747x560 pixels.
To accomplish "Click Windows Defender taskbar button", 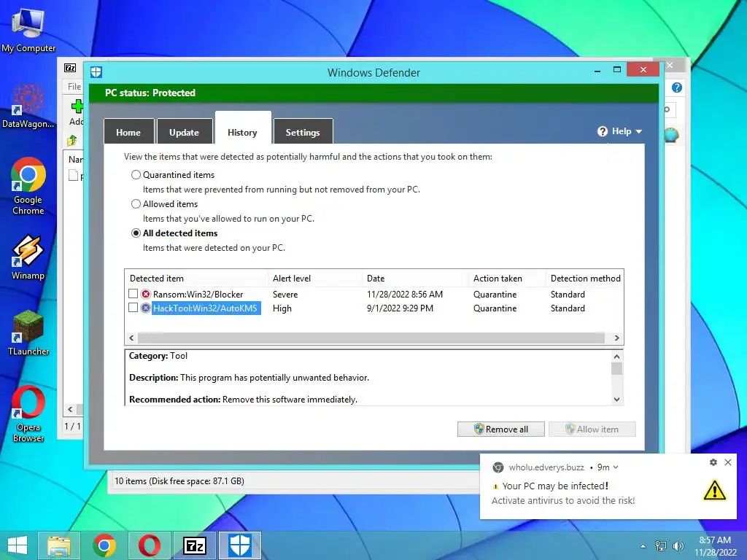I will click(239, 545).
